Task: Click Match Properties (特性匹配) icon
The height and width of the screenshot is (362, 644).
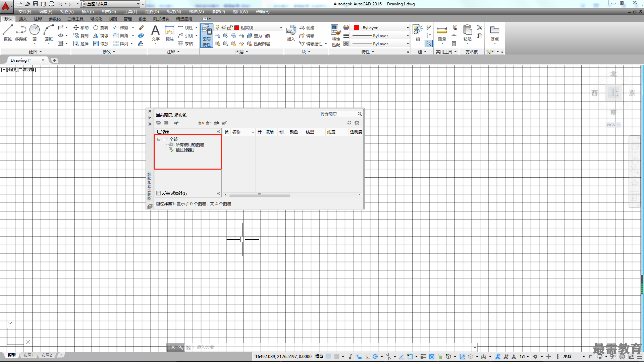Action: coord(336,36)
